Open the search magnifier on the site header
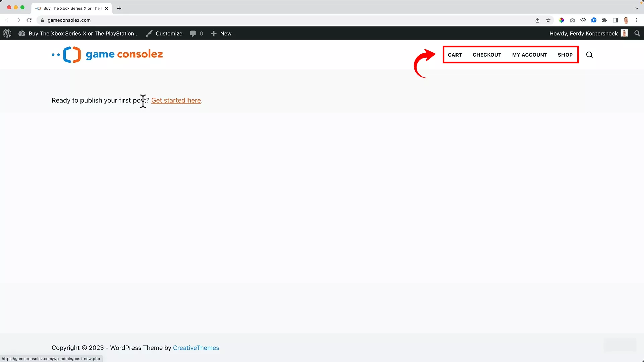The height and width of the screenshot is (362, 644). [589, 55]
